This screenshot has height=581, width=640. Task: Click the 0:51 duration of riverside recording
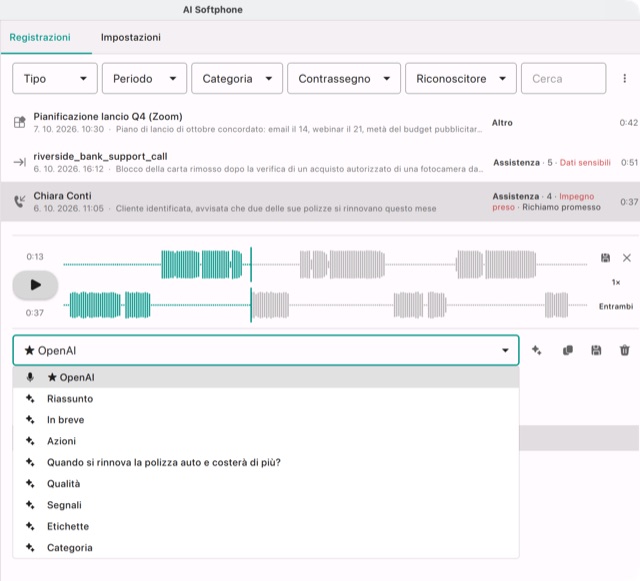click(x=629, y=163)
